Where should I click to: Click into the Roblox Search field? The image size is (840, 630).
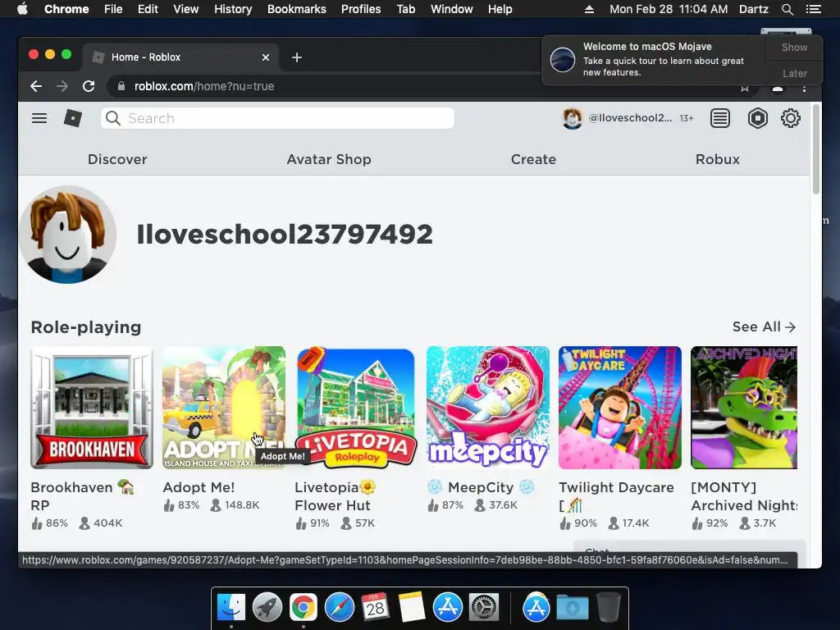coord(277,118)
